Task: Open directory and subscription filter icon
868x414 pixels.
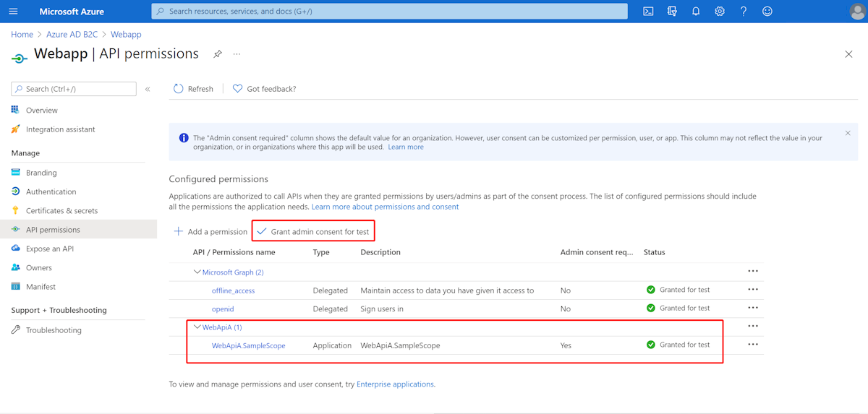Action: click(672, 12)
